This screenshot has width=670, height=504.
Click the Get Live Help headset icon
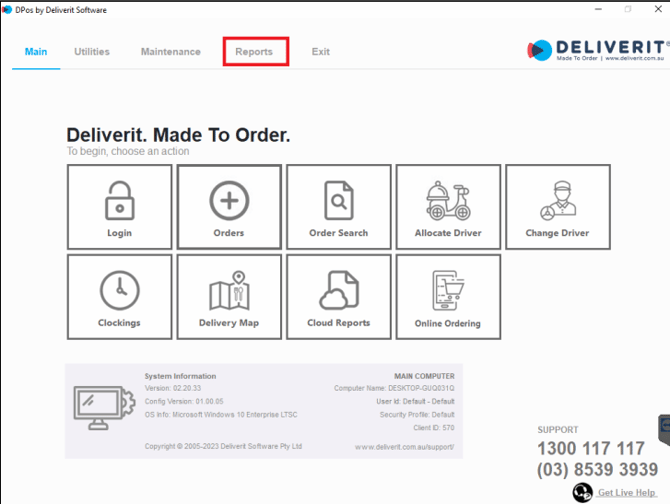582,492
